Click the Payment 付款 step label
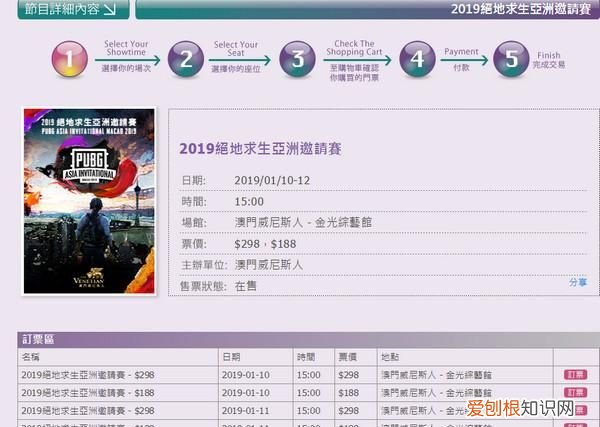This screenshot has width=600, height=427. tap(461, 59)
